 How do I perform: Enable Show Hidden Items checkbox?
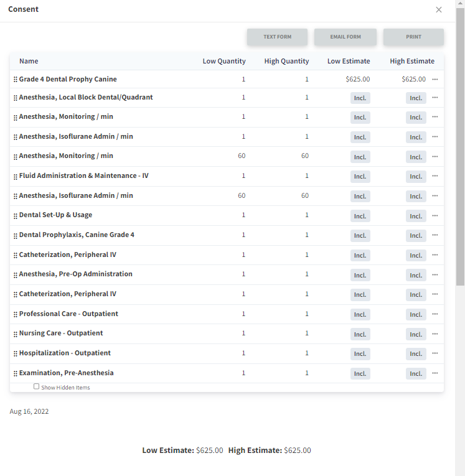[x=37, y=386]
